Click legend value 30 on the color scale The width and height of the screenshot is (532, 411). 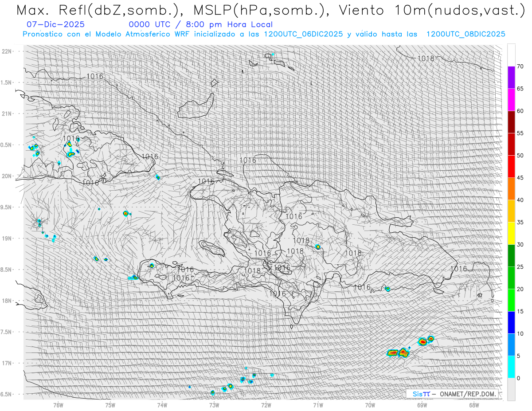coord(520,244)
